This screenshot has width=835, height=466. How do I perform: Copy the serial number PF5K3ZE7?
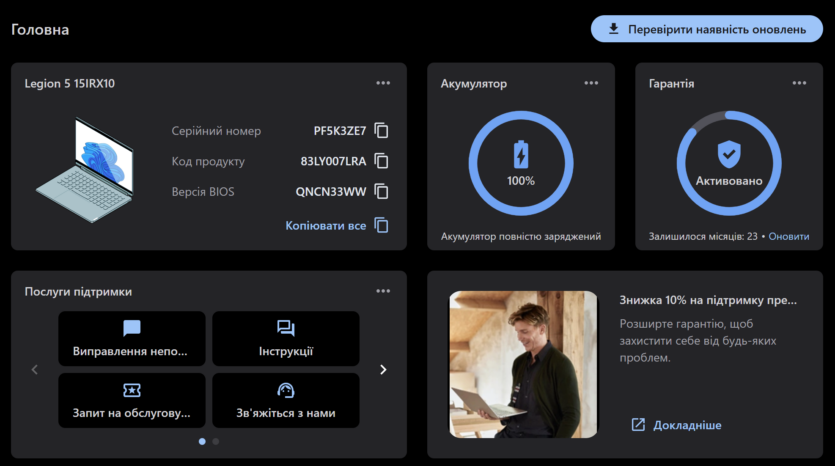click(381, 130)
